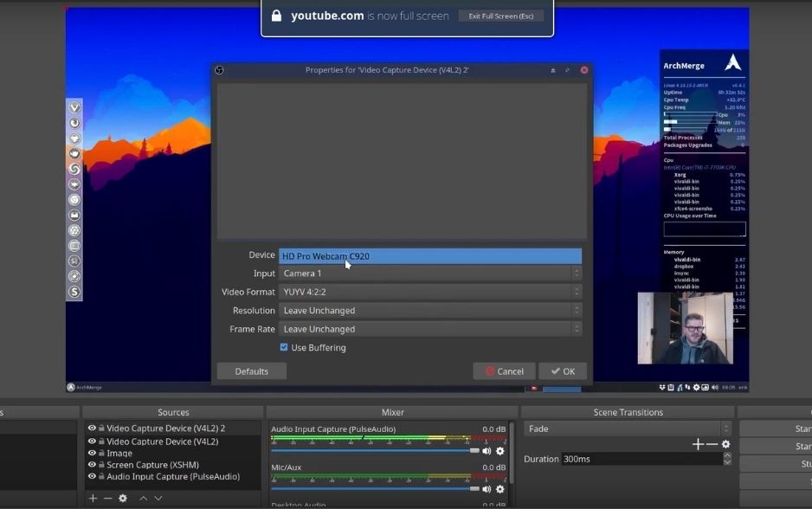Click the Mic/Aux volume slider
The width and height of the screenshot is (812, 509).
tap(376, 489)
